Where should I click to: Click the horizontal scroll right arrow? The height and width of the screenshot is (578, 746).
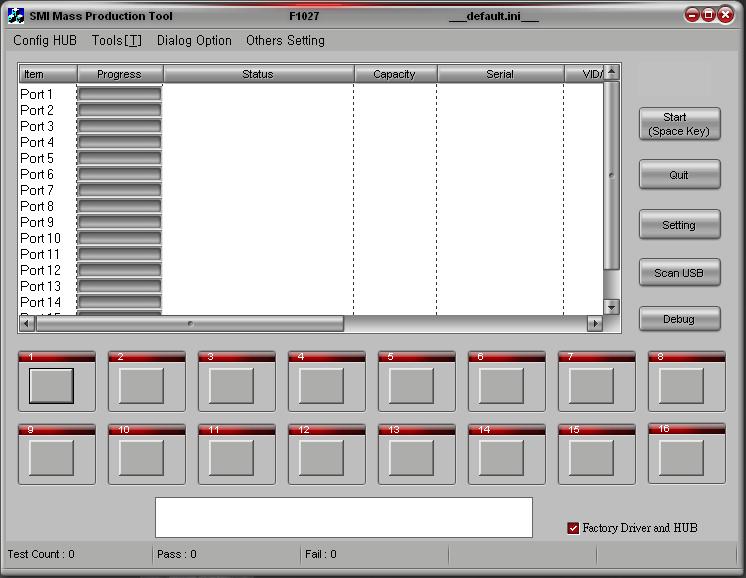[x=595, y=324]
